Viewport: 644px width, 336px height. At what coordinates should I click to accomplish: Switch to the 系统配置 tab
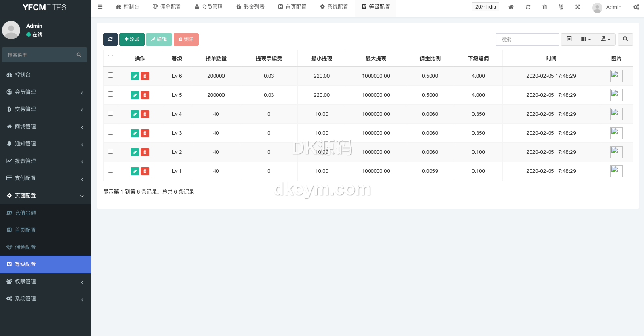coord(334,7)
